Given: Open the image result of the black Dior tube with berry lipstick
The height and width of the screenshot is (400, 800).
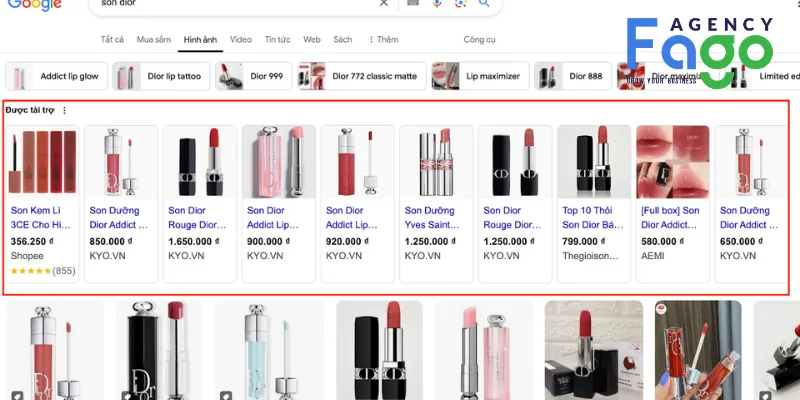Looking at the screenshot, I should tap(159, 350).
